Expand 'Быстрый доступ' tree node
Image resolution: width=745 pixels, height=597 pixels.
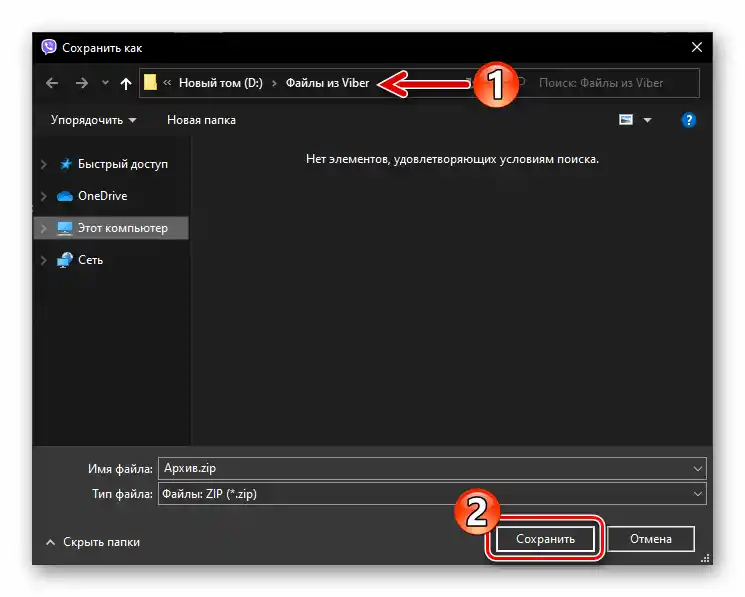click(x=44, y=164)
